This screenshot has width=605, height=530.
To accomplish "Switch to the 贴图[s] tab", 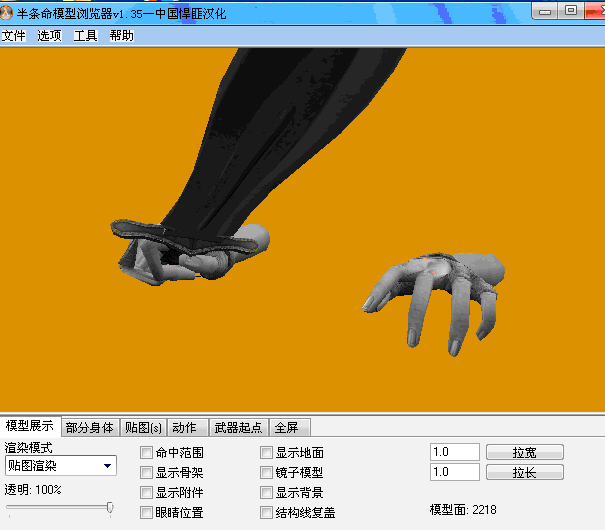I will click(143, 428).
